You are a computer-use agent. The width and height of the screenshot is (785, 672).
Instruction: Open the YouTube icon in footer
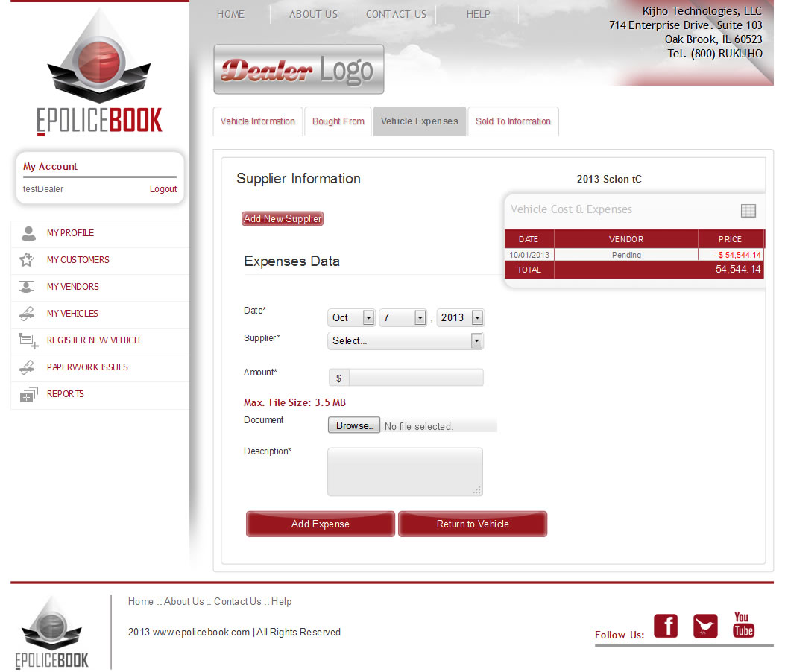tap(743, 625)
